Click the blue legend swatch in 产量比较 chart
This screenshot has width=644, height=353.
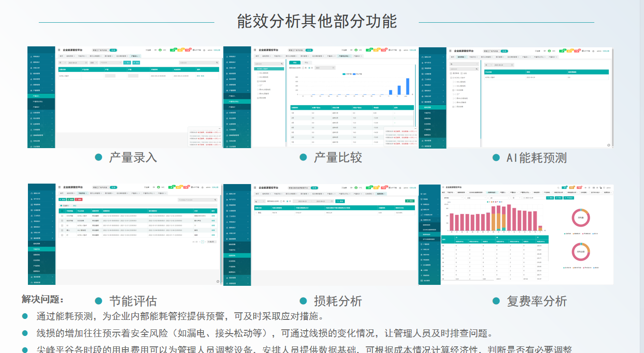coord(354,74)
